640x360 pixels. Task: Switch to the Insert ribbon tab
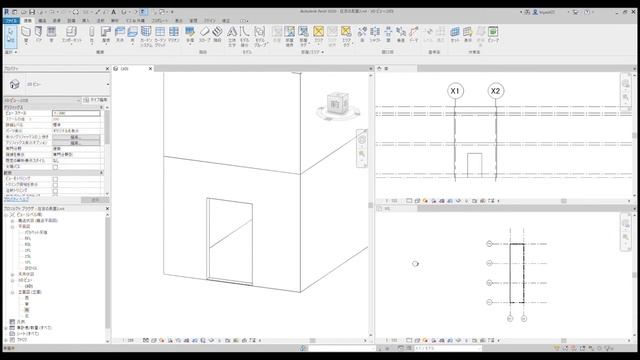click(x=85, y=20)
